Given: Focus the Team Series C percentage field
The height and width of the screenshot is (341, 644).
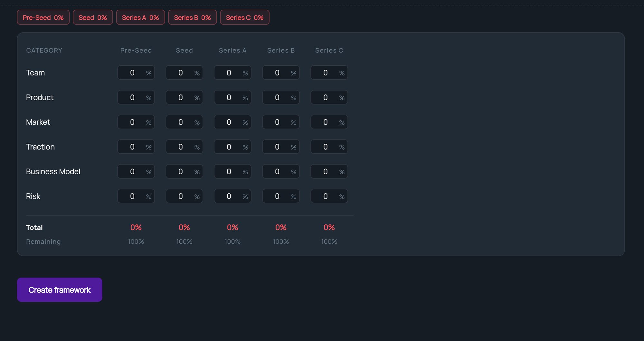Looking at the screenshot, I should point(329,73).
